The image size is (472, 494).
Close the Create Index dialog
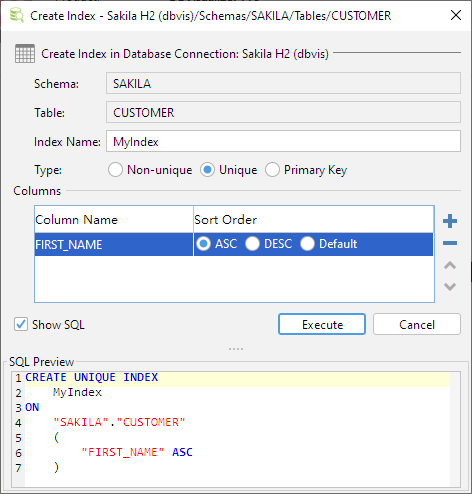tap(456, 15)
